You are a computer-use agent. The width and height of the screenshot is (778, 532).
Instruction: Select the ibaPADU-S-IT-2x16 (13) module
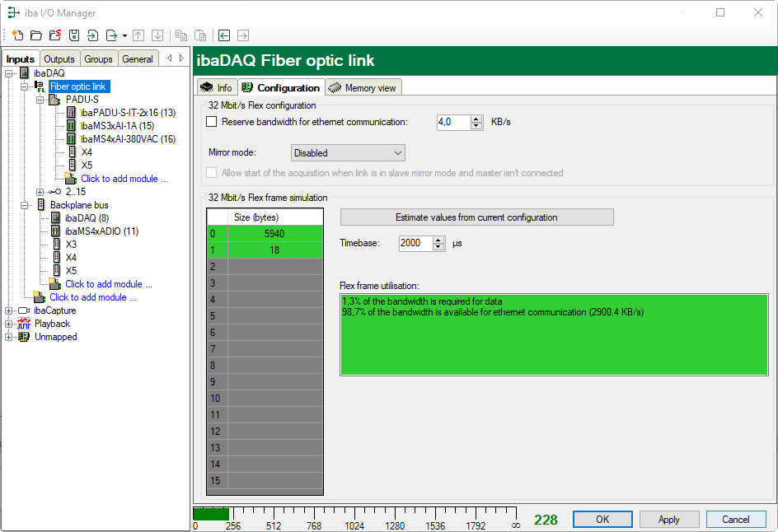(128, 113)
